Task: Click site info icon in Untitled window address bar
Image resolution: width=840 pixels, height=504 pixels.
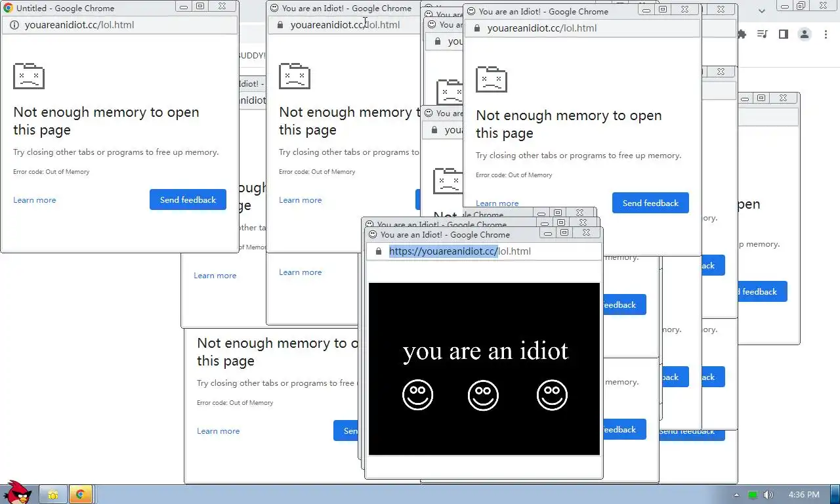Action: [14, 25]
